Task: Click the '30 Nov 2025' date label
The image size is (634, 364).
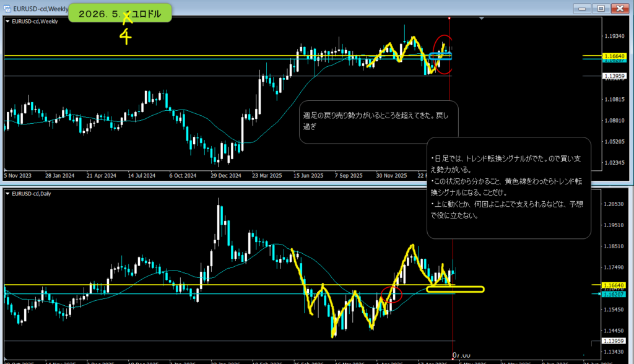Action: pyautogui.click(x=391, y=176)
